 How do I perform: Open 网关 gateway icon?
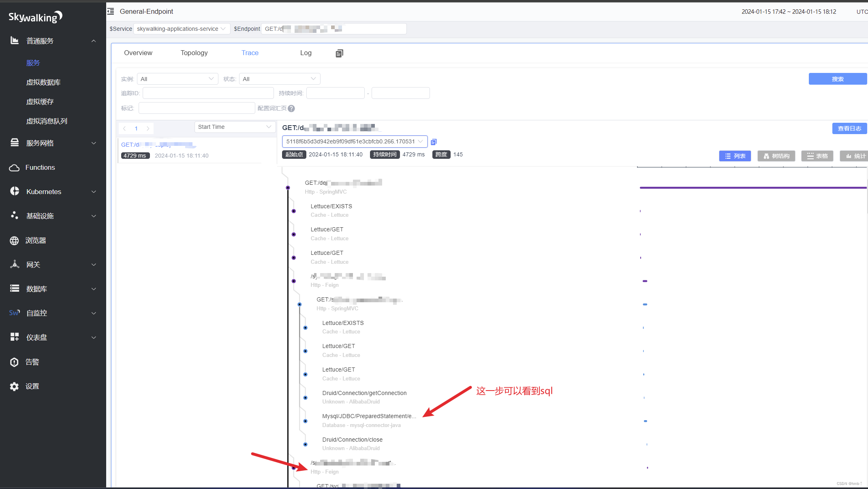tap(15, 264)
